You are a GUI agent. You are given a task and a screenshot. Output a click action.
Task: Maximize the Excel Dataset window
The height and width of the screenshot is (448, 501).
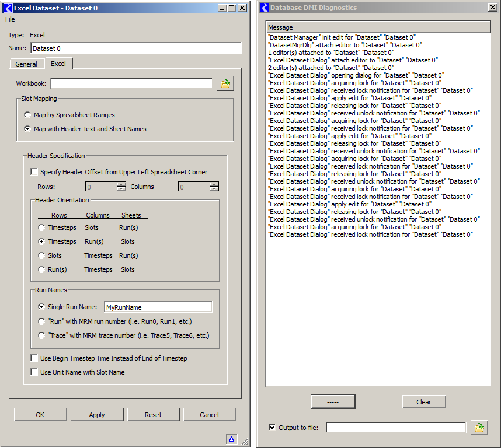[x=232, y=8]
